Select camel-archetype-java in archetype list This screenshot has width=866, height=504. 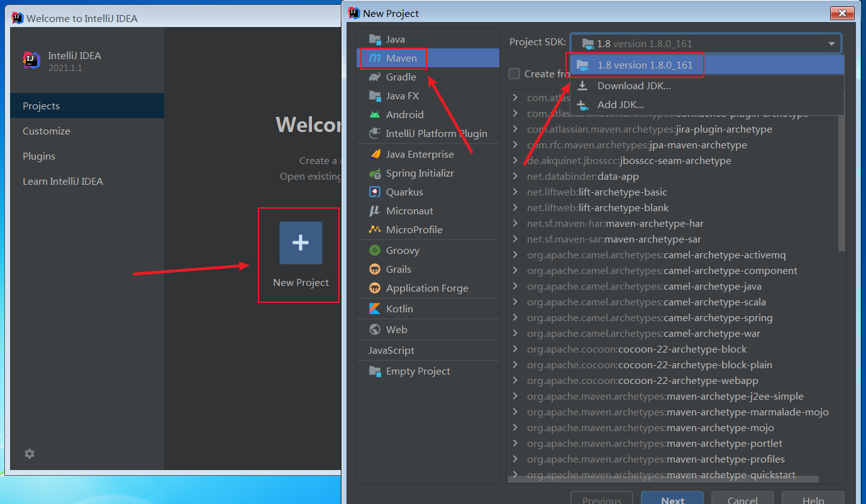[673, 286]
